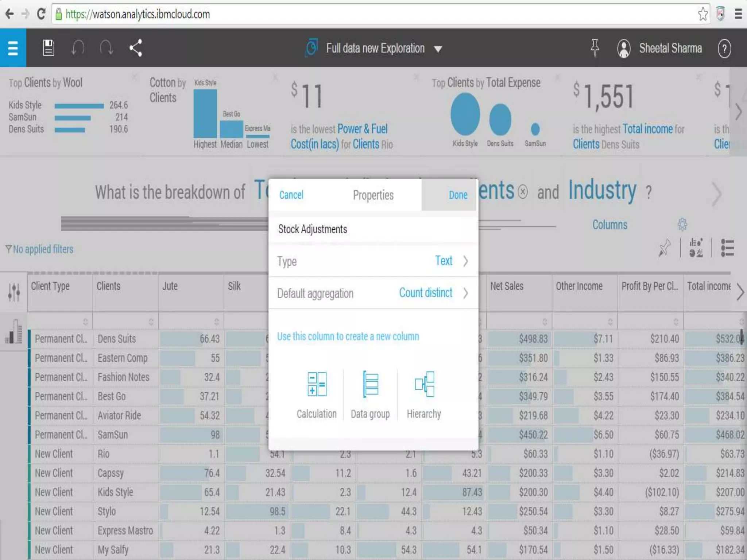The height and width of the screenshot is (560, 747).
Task: Click the share icon
Action: (x=136, y=48)
